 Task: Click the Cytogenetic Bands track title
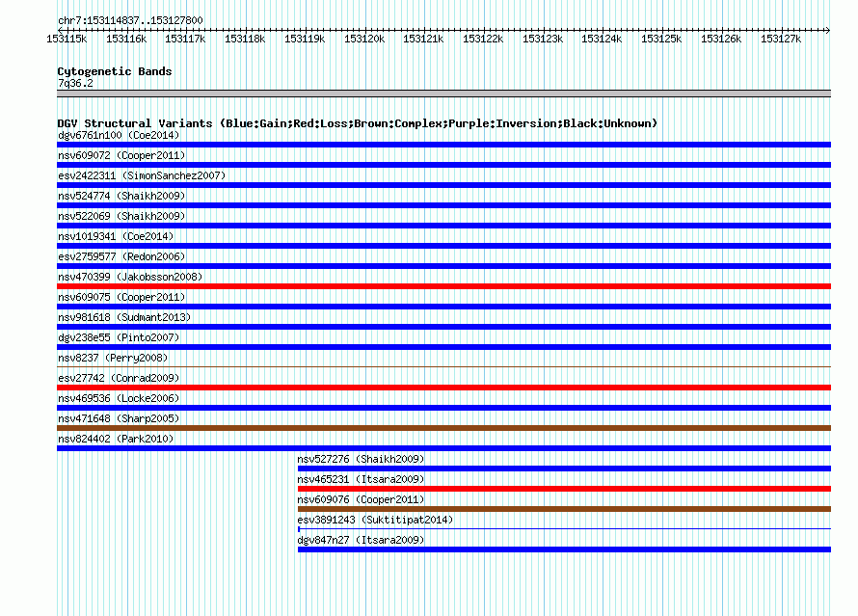[115, 71]
